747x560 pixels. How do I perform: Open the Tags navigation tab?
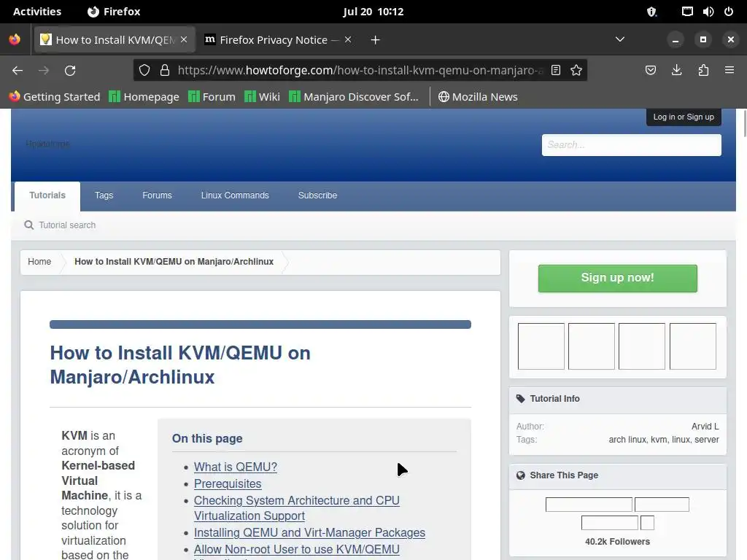104,195
